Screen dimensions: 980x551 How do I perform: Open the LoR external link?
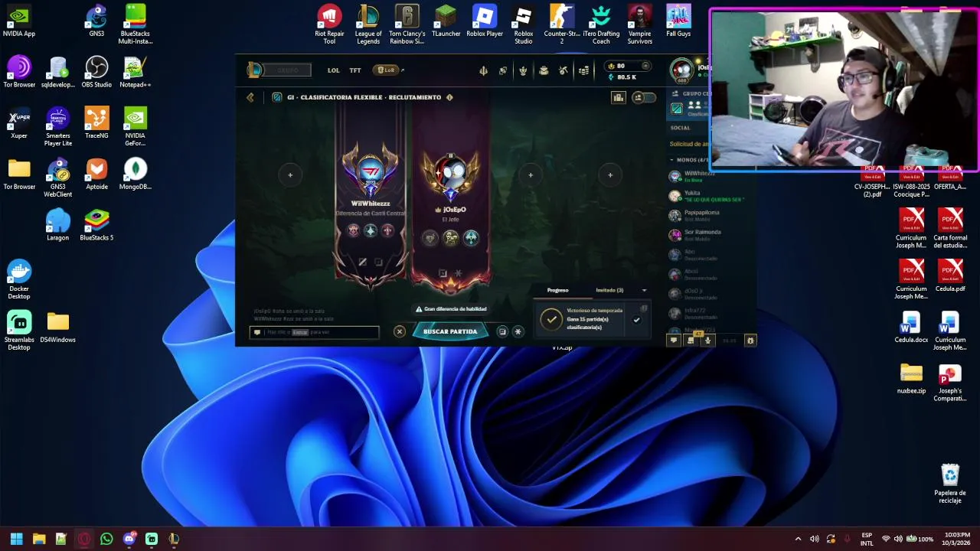(387, 70)
